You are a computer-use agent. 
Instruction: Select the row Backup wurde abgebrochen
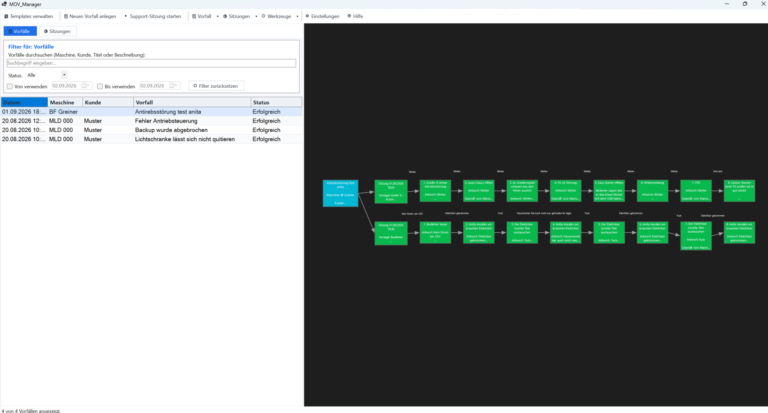click(151, 130)
